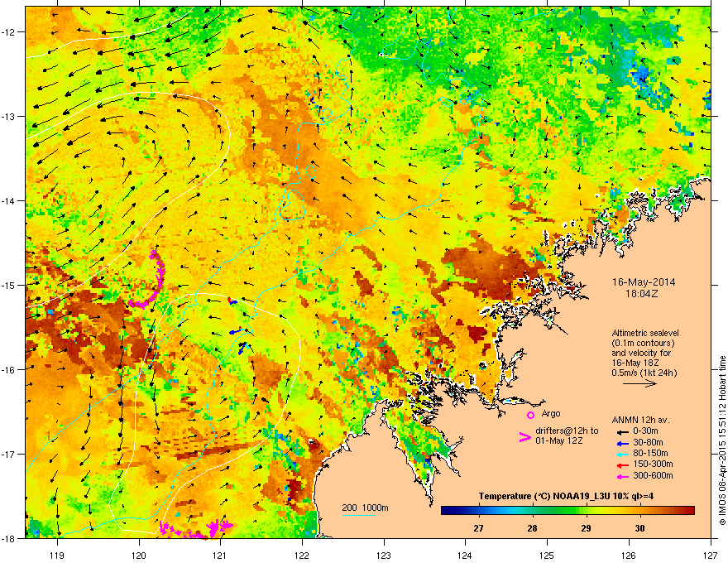Select the blue 30-80m arrow in legend

622,443
